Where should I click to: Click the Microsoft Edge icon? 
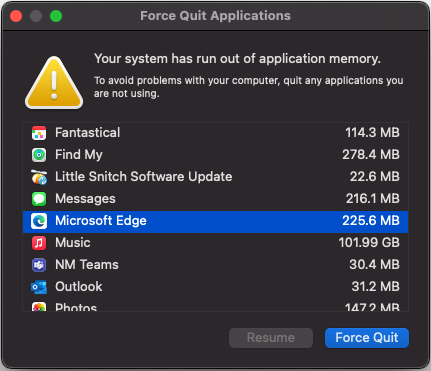39,221
